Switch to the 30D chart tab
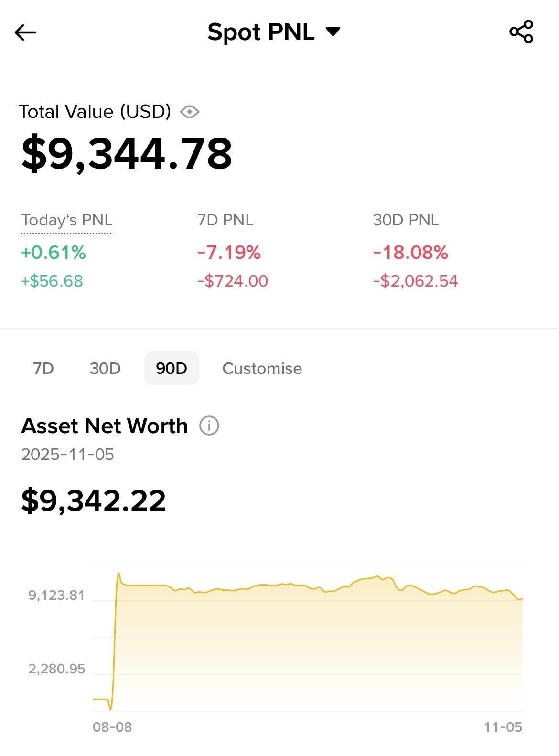Image resolution: width=559 pixels, height=756 pixels. [x=105, y=368]
